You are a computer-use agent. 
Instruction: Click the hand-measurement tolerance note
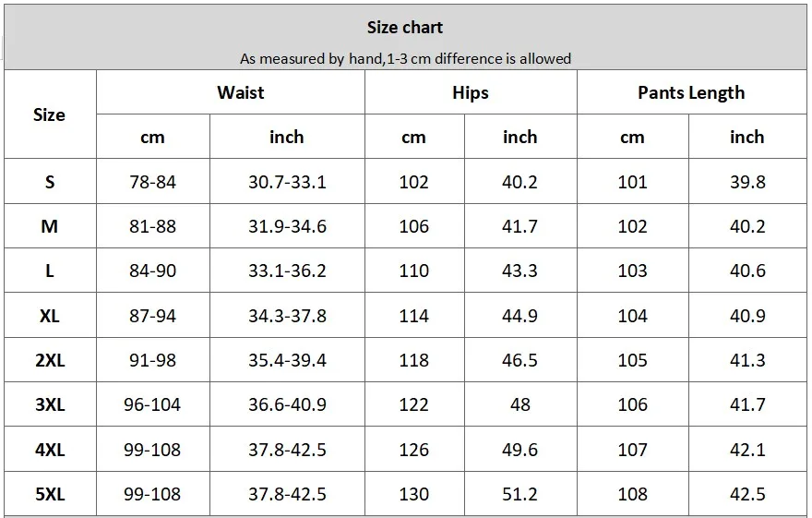pyautogui.click(x=405, y=59)
